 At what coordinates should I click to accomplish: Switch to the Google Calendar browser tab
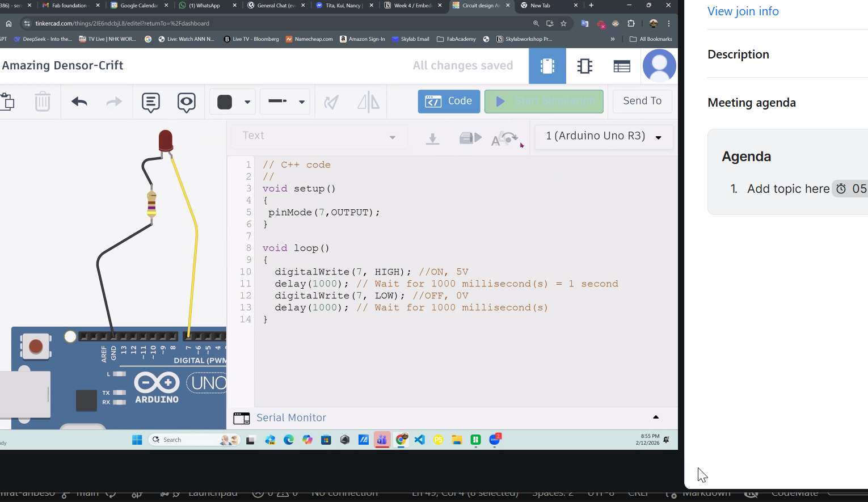(138, 6)
